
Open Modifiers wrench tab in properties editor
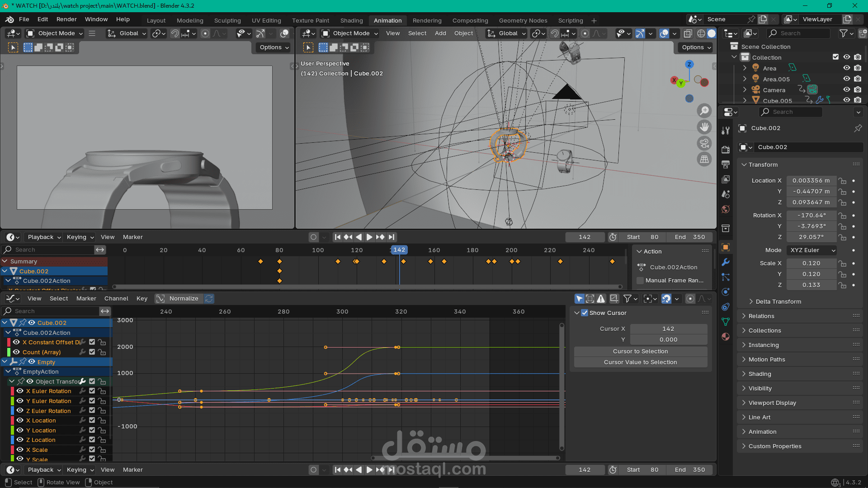pyautogui.click(x=726, y=262)
